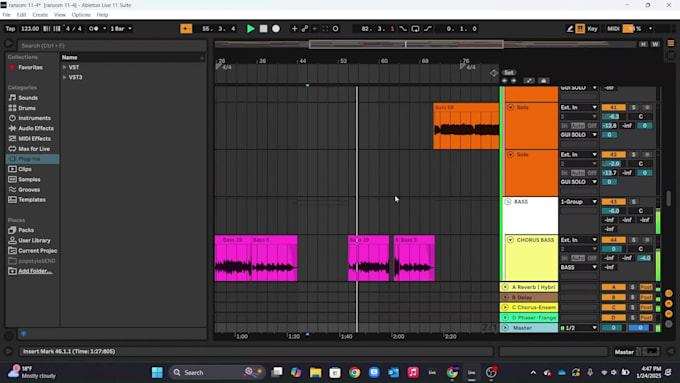
Task: Stop playback with the Stop button
Action: coord(263,29)
